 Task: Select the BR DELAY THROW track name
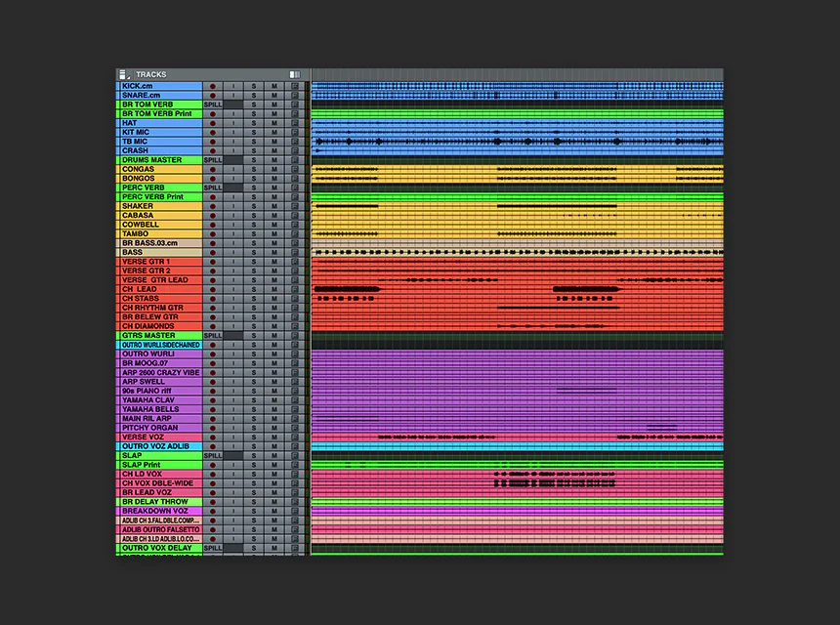point(159,502)
